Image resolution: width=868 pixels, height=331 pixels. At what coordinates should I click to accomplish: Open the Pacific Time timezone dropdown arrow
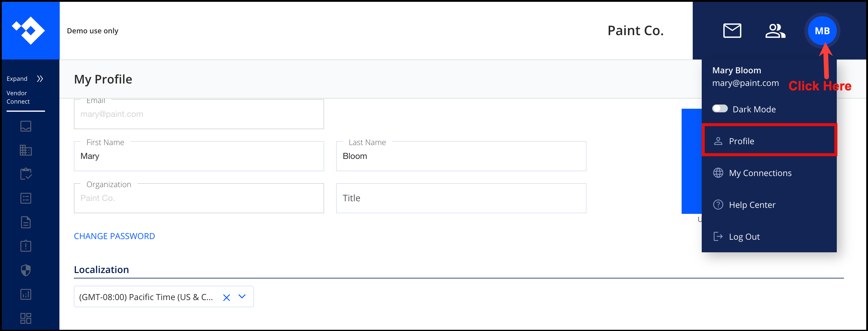pos(242,297)
